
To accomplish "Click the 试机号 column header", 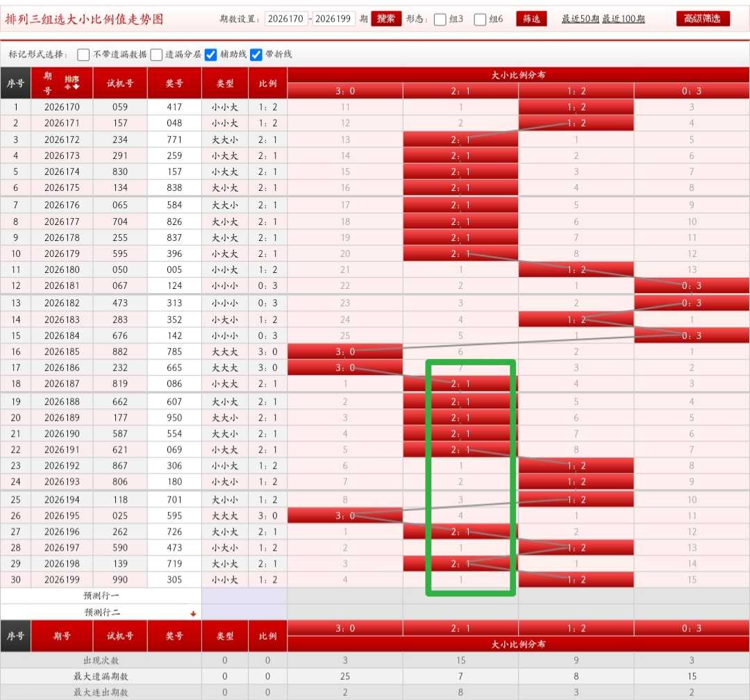I will click(120, 83).
